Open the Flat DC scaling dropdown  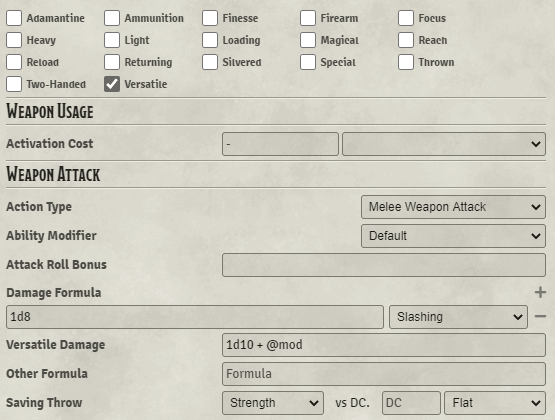495,403
